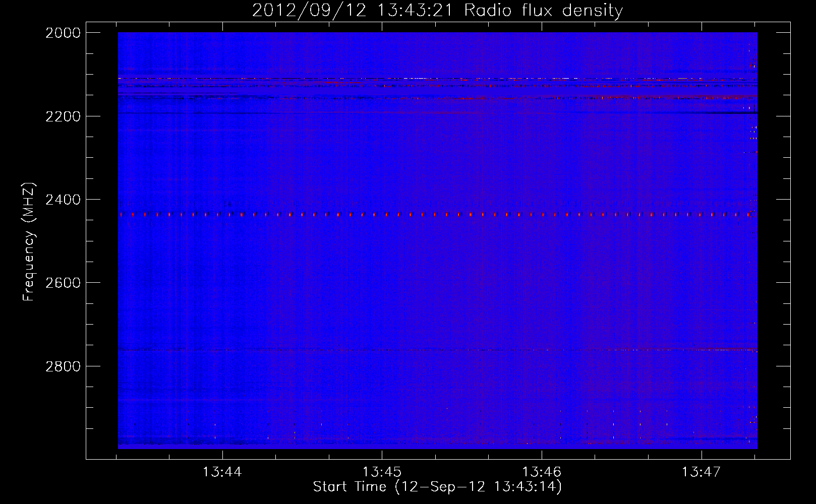The image size is (816, 504).
Task: Click the 2200 frequency tick label
Action: (x=63, y=116)
